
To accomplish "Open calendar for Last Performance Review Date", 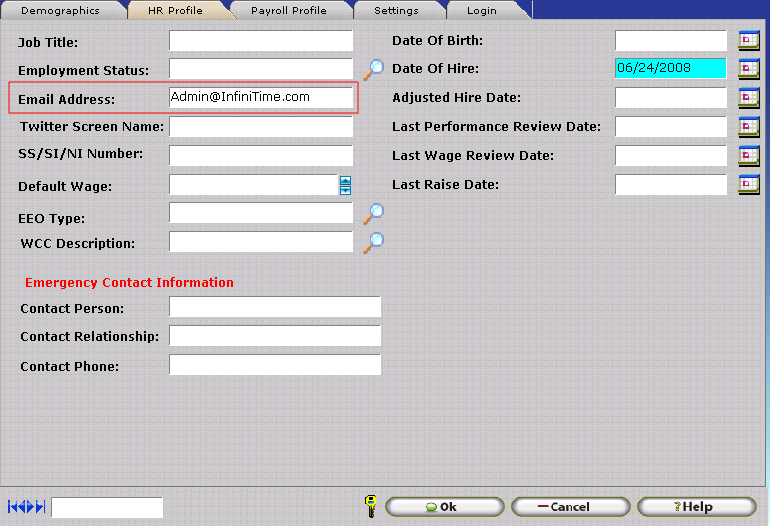I will tap(749, 127).
